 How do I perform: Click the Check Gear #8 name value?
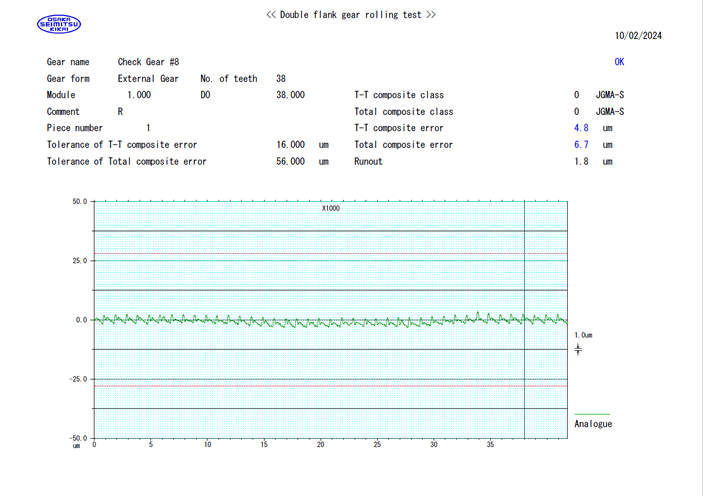point(148,62)
